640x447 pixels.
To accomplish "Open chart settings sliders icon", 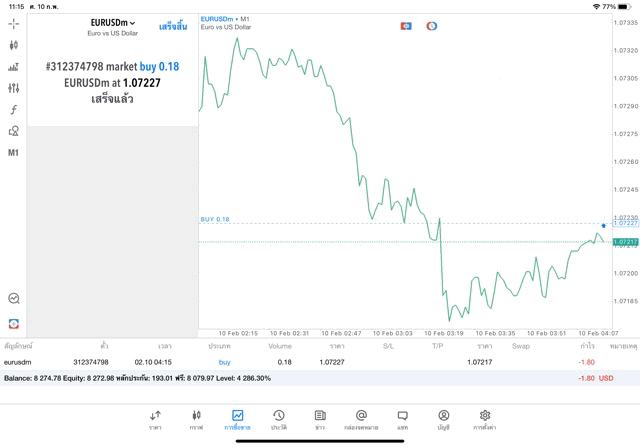I will tap(13, 89).
